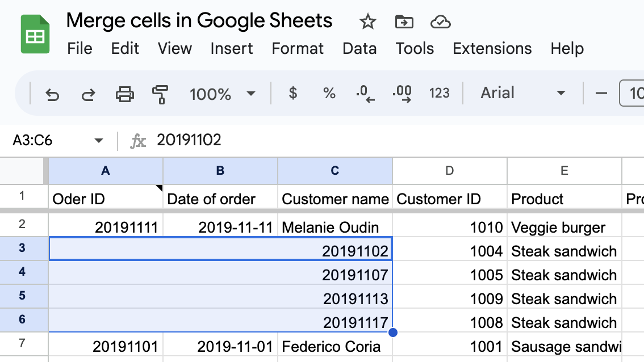Open the Help menu
The width and height of the screenshot is (644, 362).
(x=567, y=48)
